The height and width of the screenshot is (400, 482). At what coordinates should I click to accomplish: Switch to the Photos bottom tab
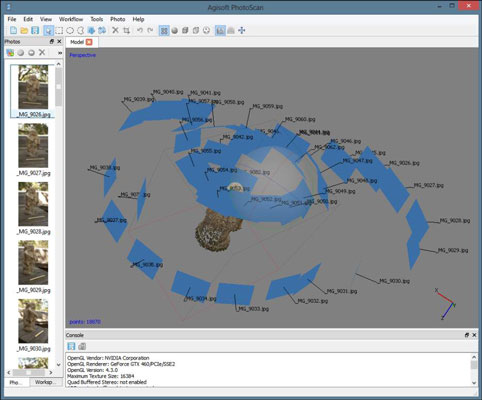(16, 382)
